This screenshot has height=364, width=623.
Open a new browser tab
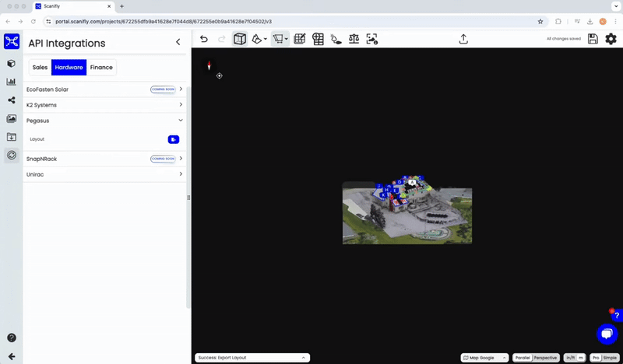[121, 6]
